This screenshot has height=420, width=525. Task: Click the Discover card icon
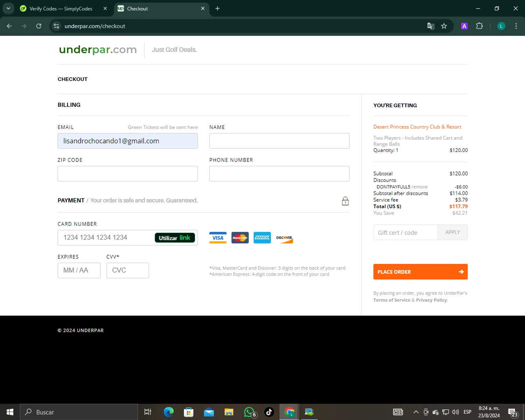(284, 238)
